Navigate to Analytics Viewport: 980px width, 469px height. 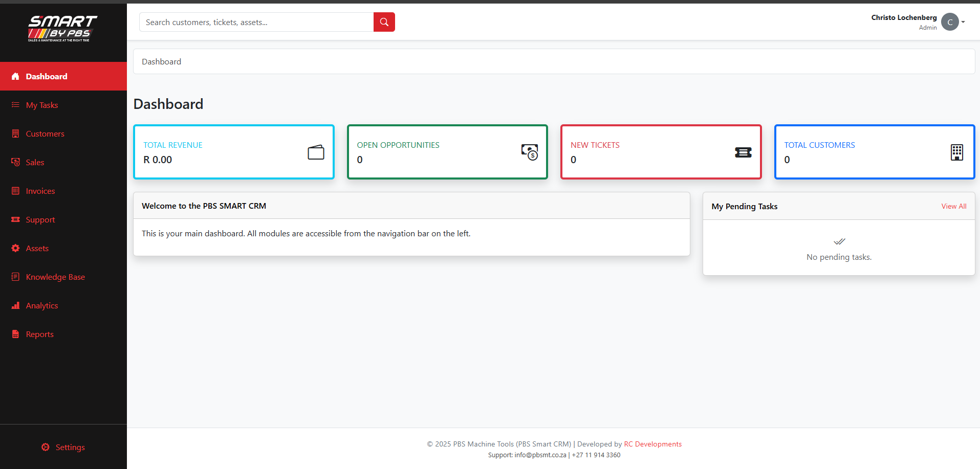[63, 305]
